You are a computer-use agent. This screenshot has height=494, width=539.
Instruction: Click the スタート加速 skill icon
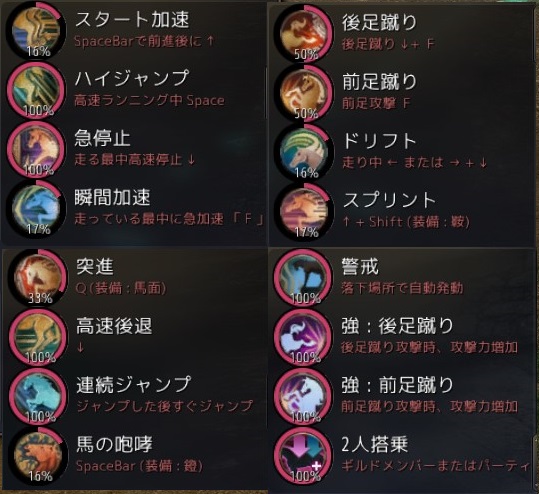click(x=36, y=31)
